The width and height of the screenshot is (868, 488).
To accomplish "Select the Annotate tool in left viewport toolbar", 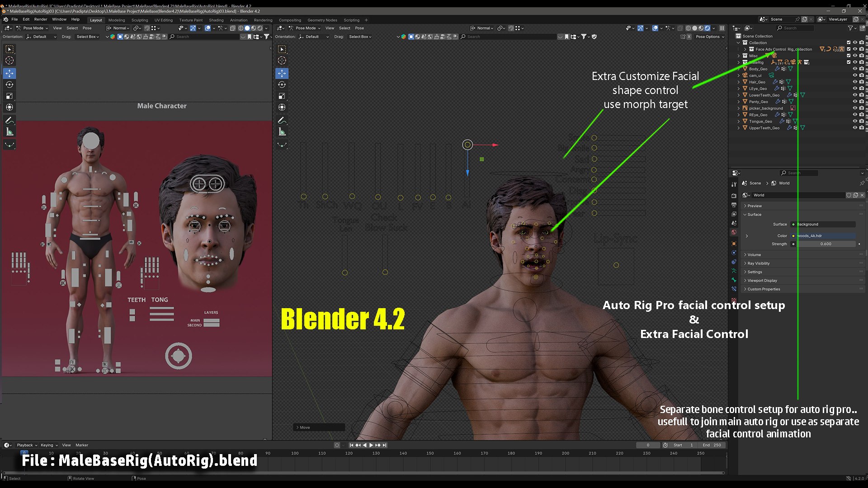I will click(x=9, y=121).
